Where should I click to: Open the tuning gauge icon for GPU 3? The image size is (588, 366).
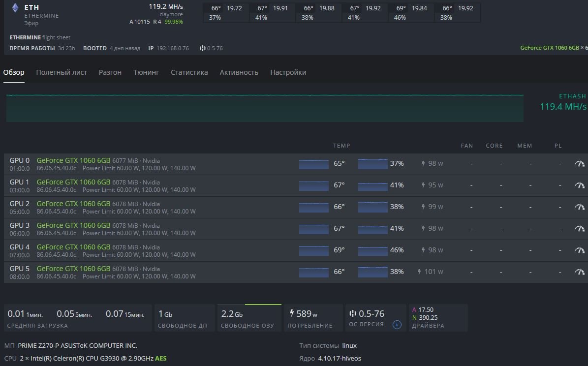(579, 228)
